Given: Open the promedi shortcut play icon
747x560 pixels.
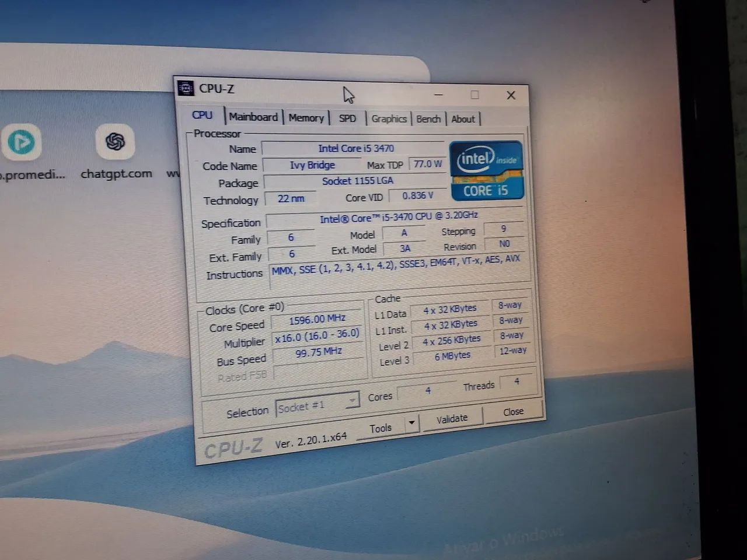Looking at the screenshot, I should click(x=22, y=142).
